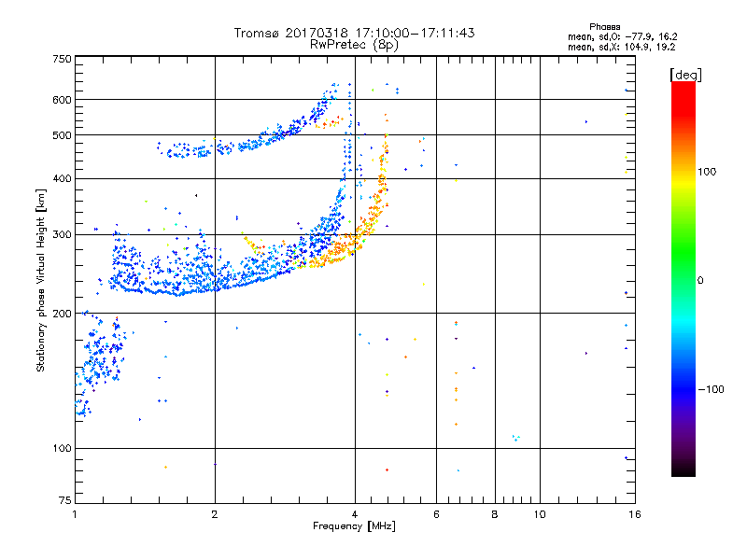Click the 'Phases' heading text
This screenshot has height=560, width=747.
604,27
